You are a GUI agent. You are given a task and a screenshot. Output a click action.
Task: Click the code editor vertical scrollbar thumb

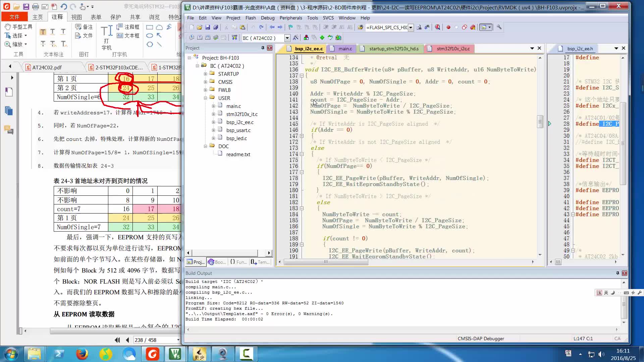540,122
